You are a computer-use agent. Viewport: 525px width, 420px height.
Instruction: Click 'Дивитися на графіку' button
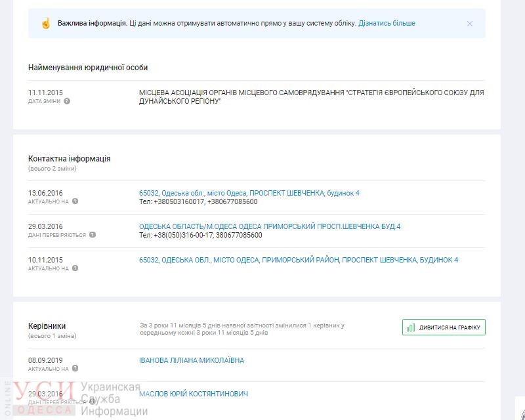(444, 327)
